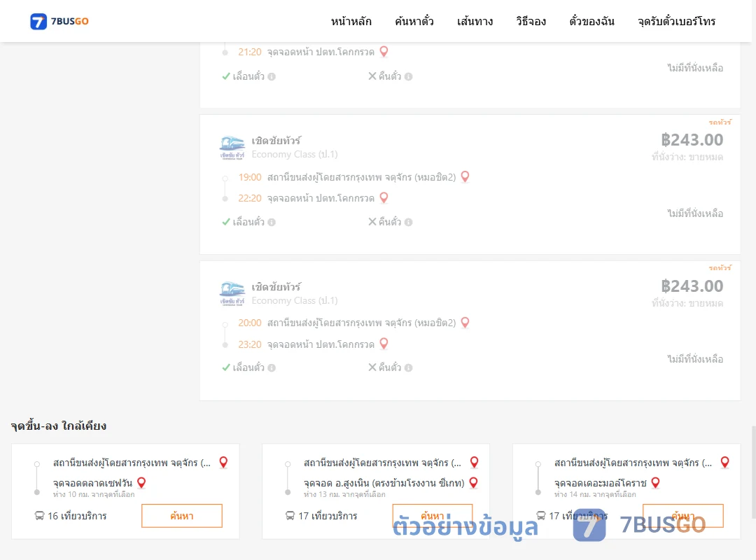This screenshot has width=756, height=560.
Task: Click เลื่อนตั๋ว info icon in 21:20 trip card
Action: 272,77
